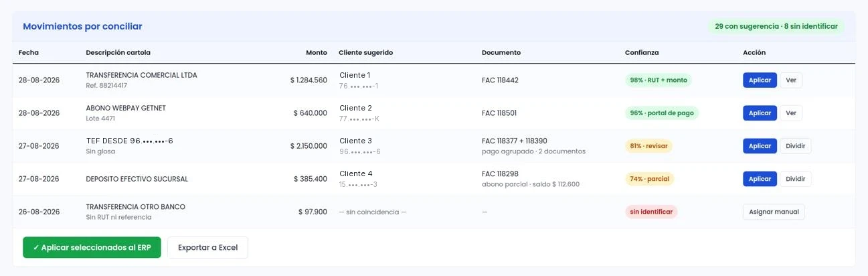Select the TRANSFERENCIA COMERCIAL LTDA description
The image size is (868, 276).
pos(142,75)
